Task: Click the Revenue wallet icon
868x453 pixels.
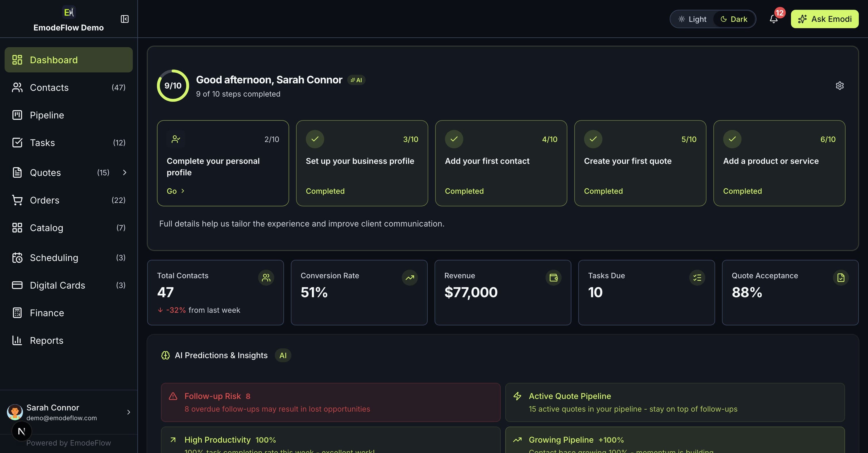Action: [x=553, y=277]
